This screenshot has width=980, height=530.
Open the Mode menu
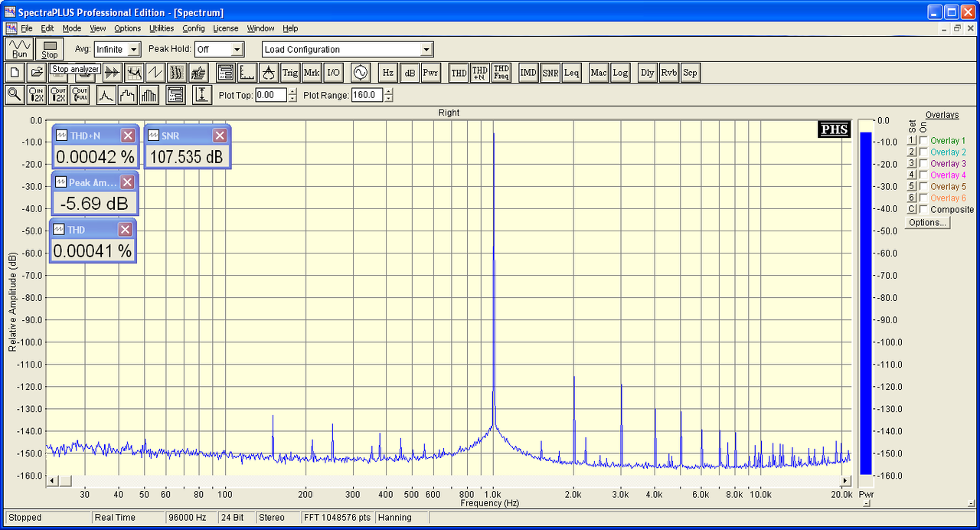(x=71, y=28)
